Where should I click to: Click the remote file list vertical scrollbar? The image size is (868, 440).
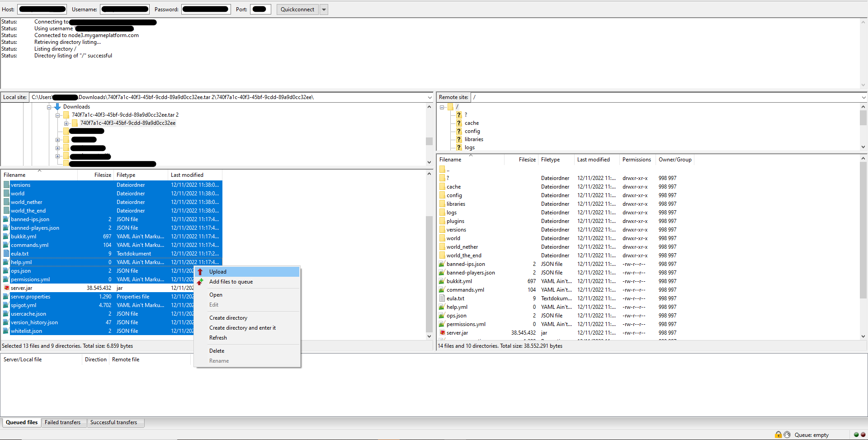coord(863,247)
